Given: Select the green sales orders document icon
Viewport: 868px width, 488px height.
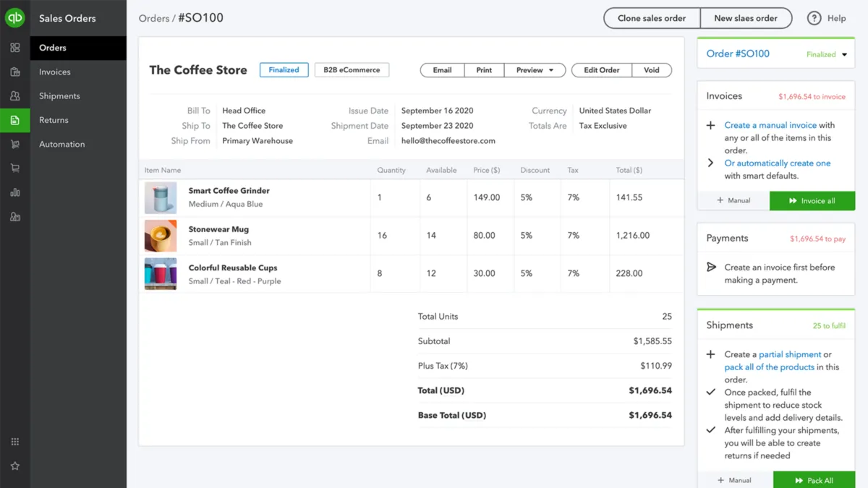Looking at the screenshot, I should click(15, 120).
